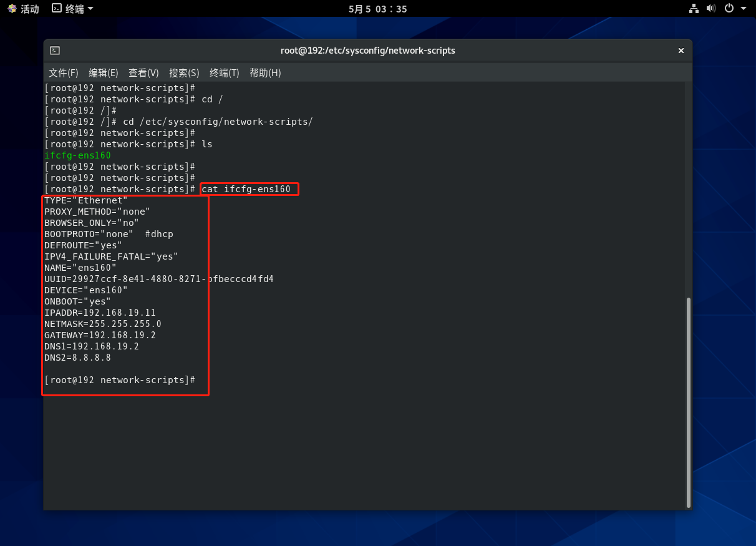Viewport: 756px width, 546px height.
Task: Click the terminal's vertical scrollbar thumb
Action: click(x=688, y=402)
